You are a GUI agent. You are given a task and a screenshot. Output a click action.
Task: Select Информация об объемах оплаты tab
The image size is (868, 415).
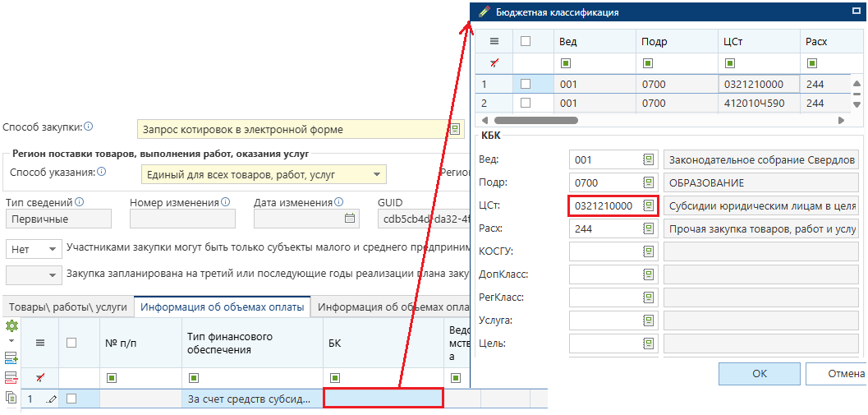[222, 307]
